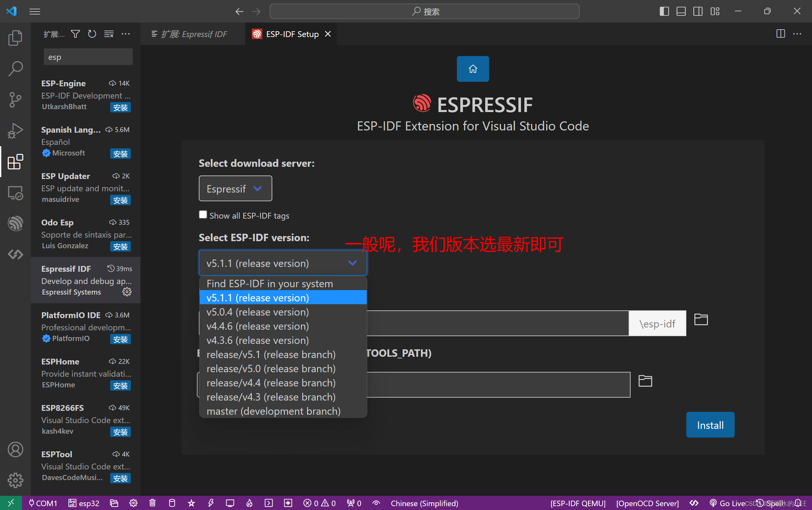Switch to the ESP-IDF Setup tab
The height and width of the screenshot is (510, 812).
(291, 34)
